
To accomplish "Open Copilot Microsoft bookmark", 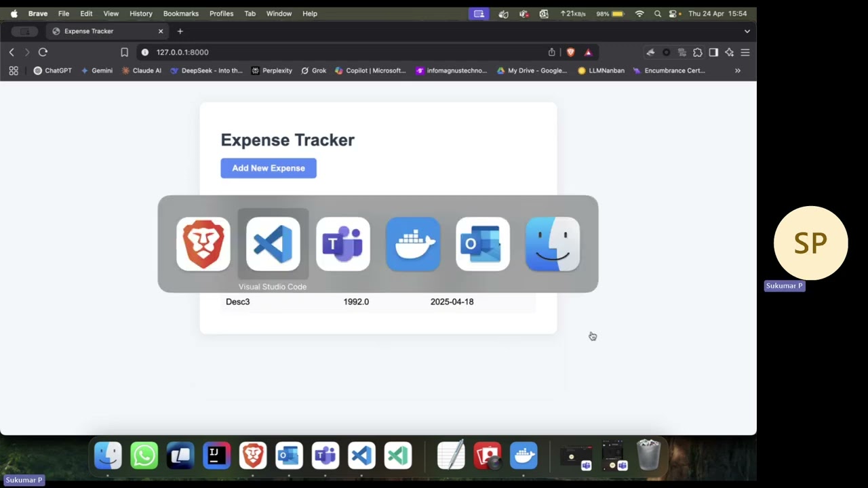I will click(x=370, y=70).
